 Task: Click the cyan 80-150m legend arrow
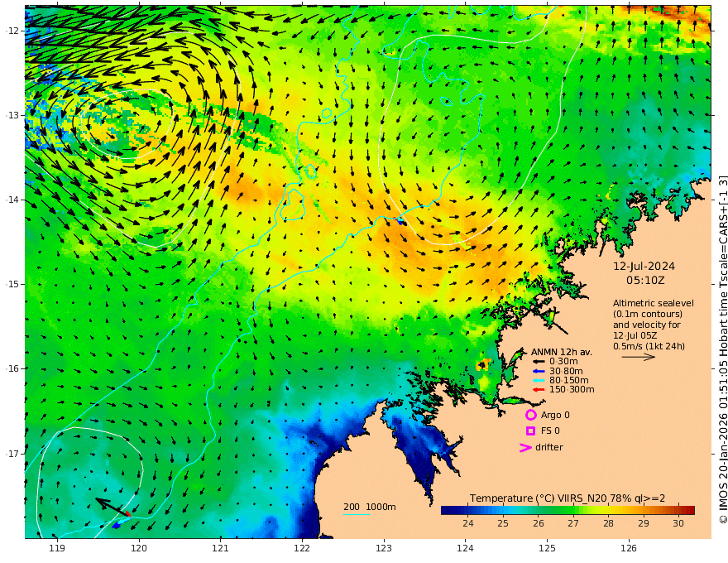(539, 381)
